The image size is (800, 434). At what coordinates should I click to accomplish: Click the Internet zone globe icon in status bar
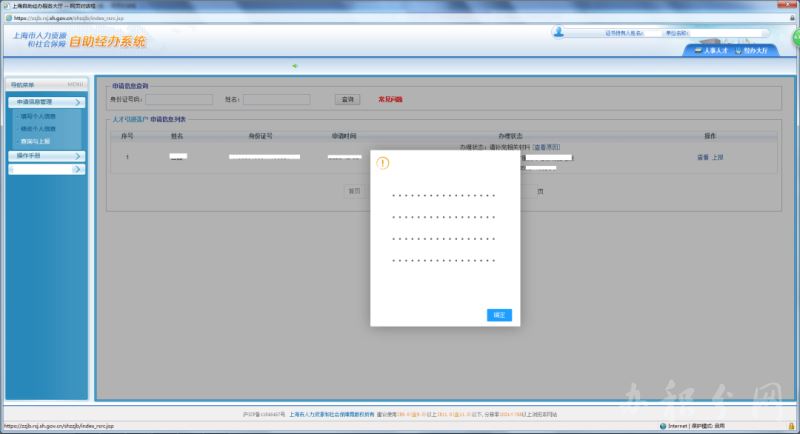[x=663, y=425]
